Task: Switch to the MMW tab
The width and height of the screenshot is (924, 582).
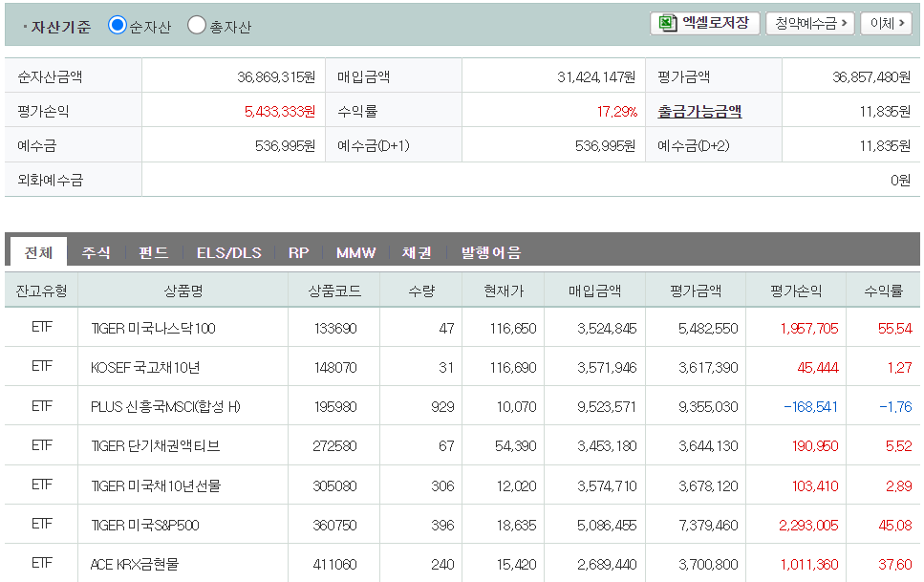Action: pyautogui.click(x=355, y=252)
